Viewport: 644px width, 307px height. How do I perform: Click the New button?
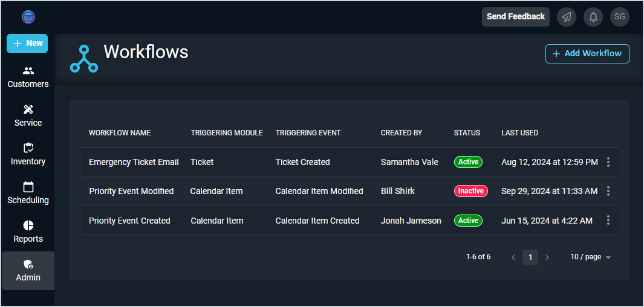coord(27,44)
